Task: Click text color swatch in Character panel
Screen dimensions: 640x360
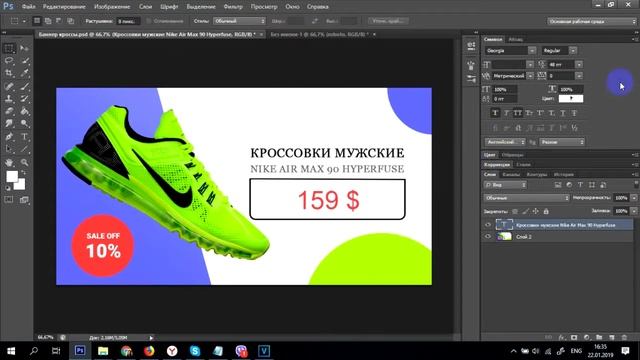Action: point(571,98)
